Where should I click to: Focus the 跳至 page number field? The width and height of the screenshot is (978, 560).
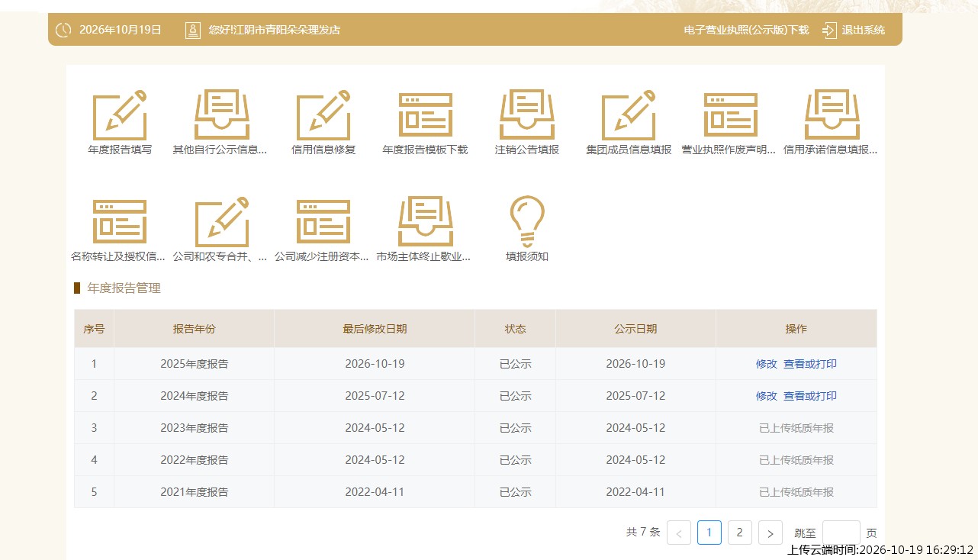tap(841, 533)
